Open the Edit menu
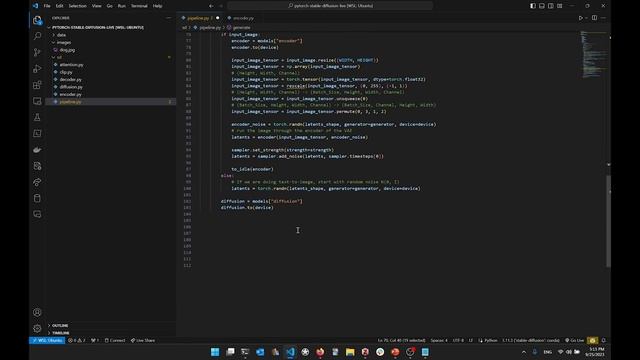Screen dimensions: 640x360 point(60,6)
